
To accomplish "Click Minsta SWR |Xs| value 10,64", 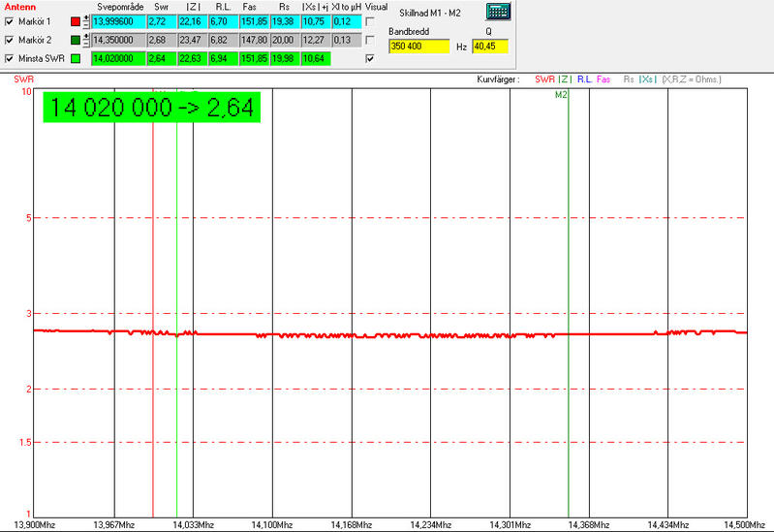I will (316, 58).
